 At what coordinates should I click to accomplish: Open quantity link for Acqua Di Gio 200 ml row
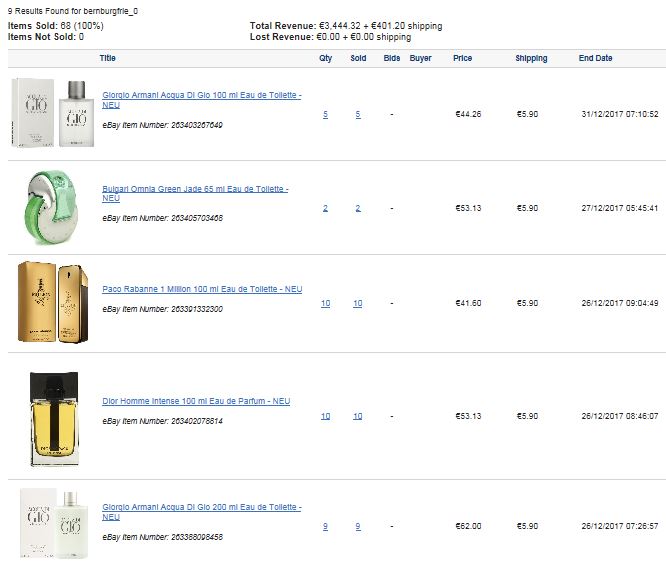pyautogui.click(x=325, y=526)
